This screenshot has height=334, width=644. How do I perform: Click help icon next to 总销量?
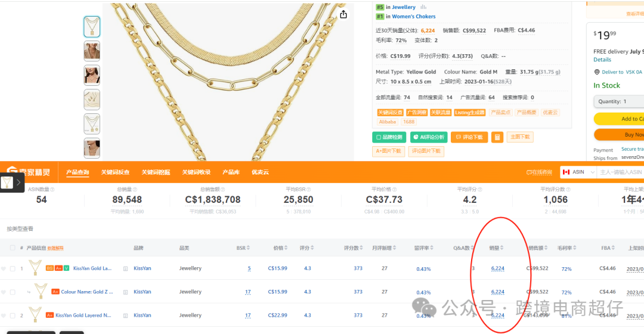pyautogui.click(x=135, y=190)
